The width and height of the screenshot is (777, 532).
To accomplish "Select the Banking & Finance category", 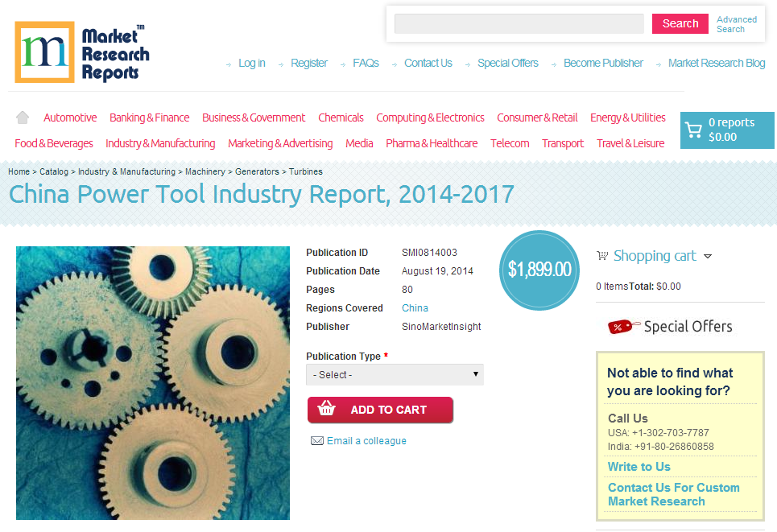I will (149, 118).
